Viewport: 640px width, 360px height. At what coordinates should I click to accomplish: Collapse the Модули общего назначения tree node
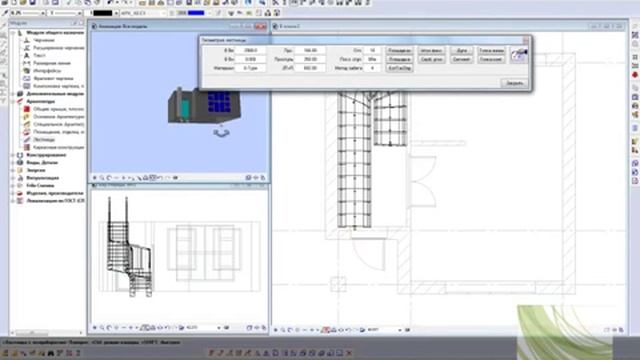click(x=13, y=32)
